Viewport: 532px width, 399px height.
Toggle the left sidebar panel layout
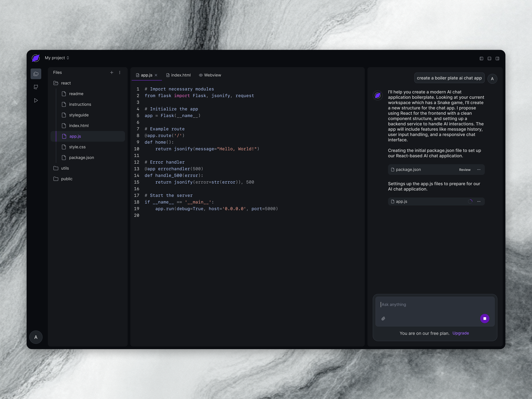pyautogui.click(x=481, y=59)
